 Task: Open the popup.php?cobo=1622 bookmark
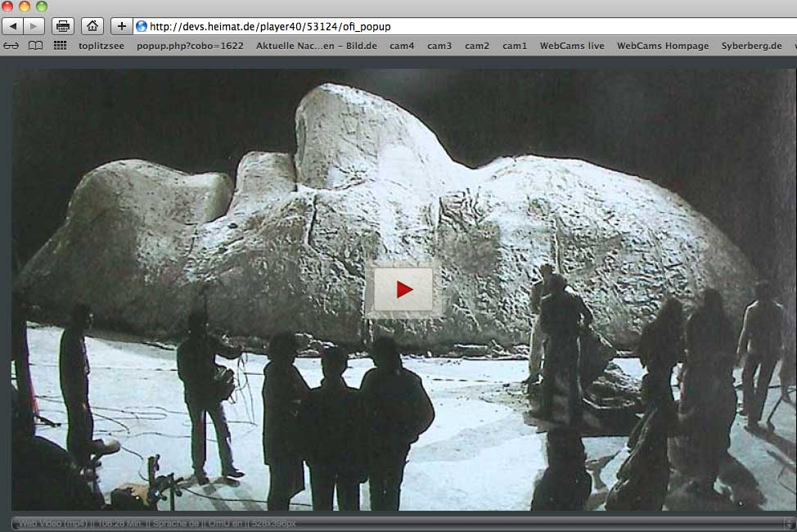click(190, 46)
